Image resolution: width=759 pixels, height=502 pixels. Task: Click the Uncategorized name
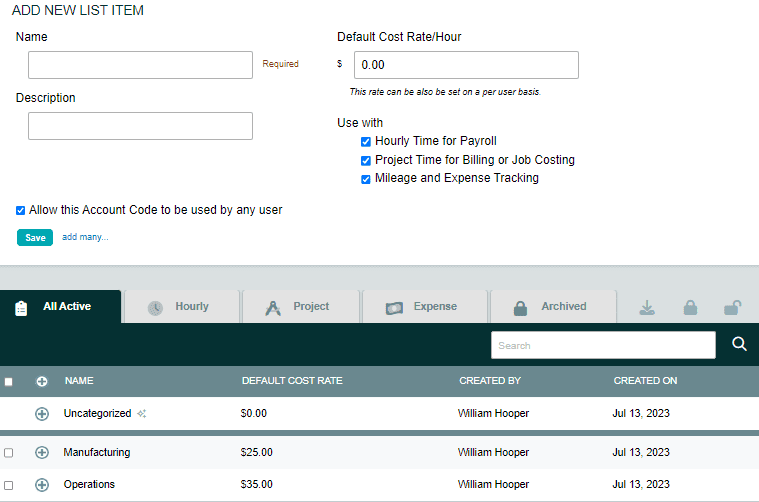click(97, 413)
